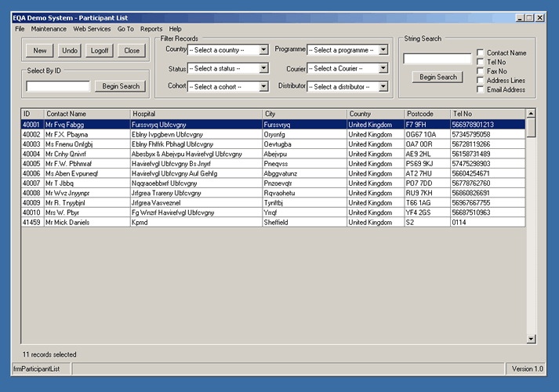The width and height of the screenshot is (559, 392).
Task: Expand the Courier dropdown list
Action: click(x=383, y=68)
